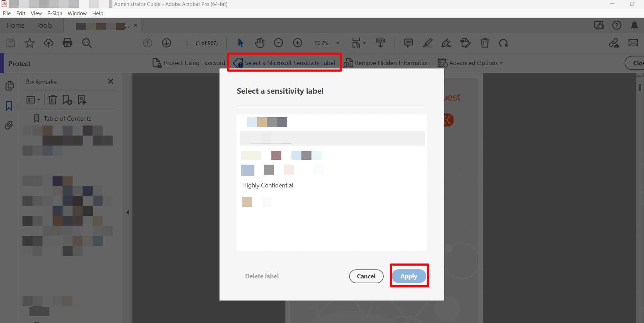Open the Add comment sticky note tool
The image size is (644, 323).
click(408, 43)
